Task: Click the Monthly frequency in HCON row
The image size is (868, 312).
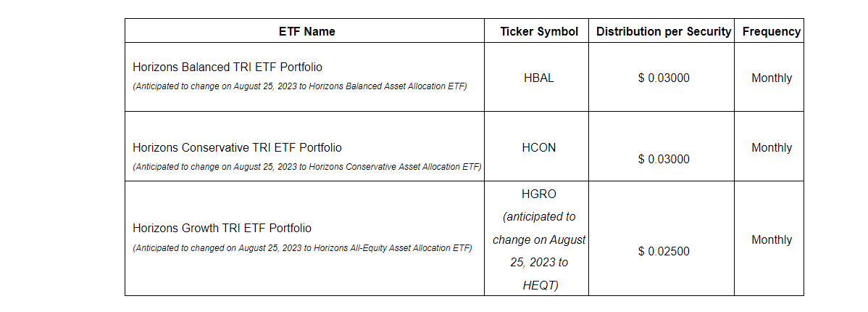Action: [771, 147]
